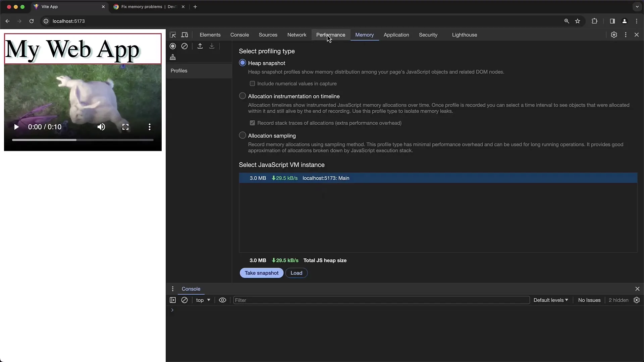Switch to the Application tab
Screen dimensions: 644x362
click(396, 35)
